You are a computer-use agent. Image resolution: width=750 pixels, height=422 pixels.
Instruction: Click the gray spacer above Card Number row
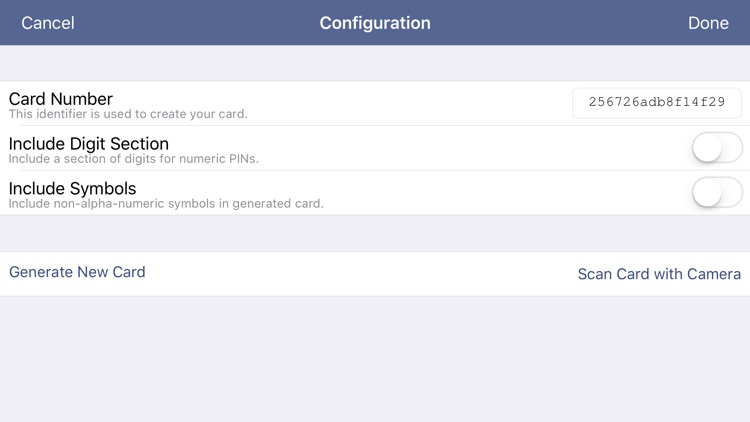click(x=375, y=63)
